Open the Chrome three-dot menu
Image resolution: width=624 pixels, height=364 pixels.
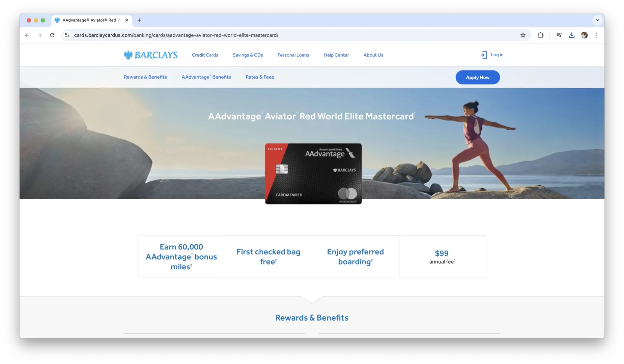pyautogui.click(x=597, y=35)
